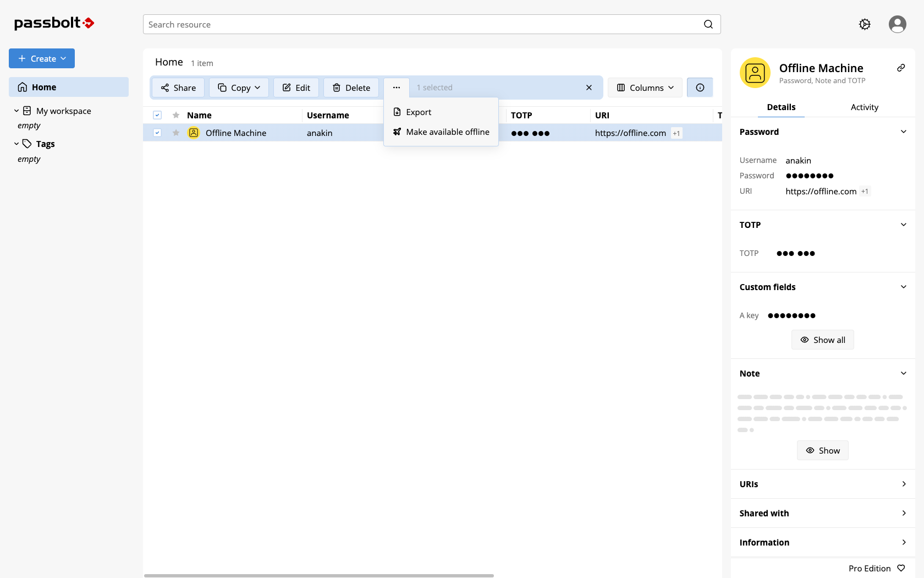Click the Tags label icon
The image size is (924, 578).
coord(27,144)
